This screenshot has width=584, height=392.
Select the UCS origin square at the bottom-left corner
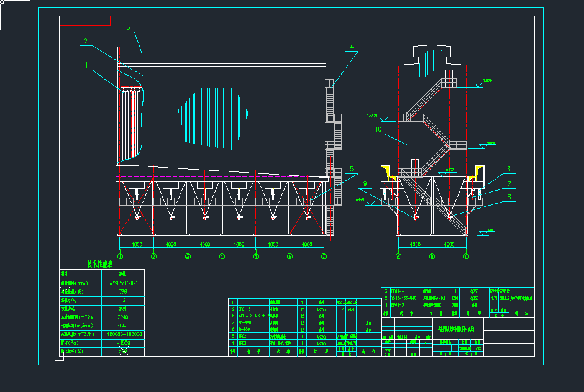click(60, 356)
